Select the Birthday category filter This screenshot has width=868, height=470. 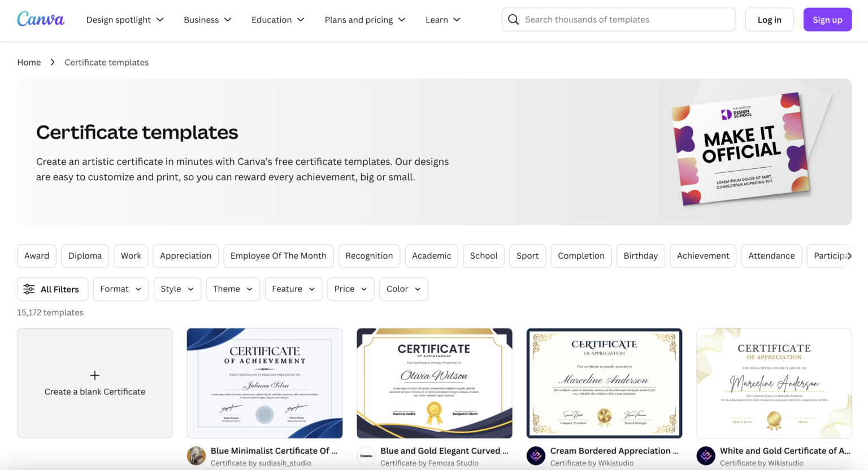tap(640, 255)
